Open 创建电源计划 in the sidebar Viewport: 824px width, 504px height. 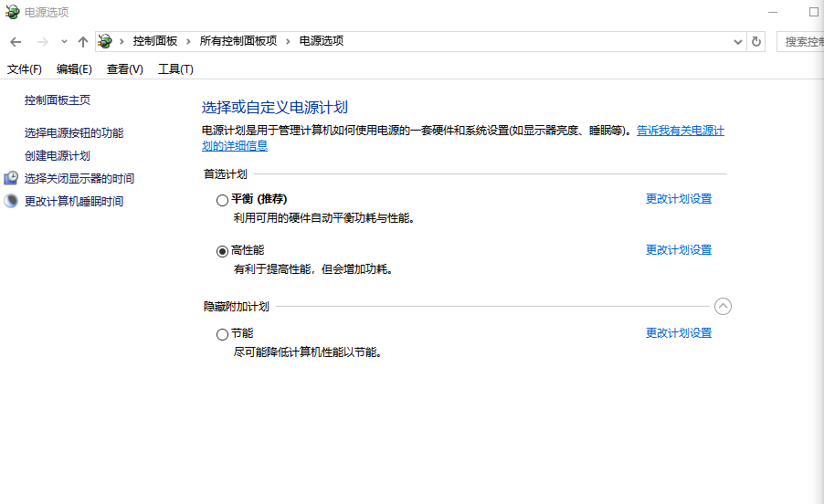(58, 156)
